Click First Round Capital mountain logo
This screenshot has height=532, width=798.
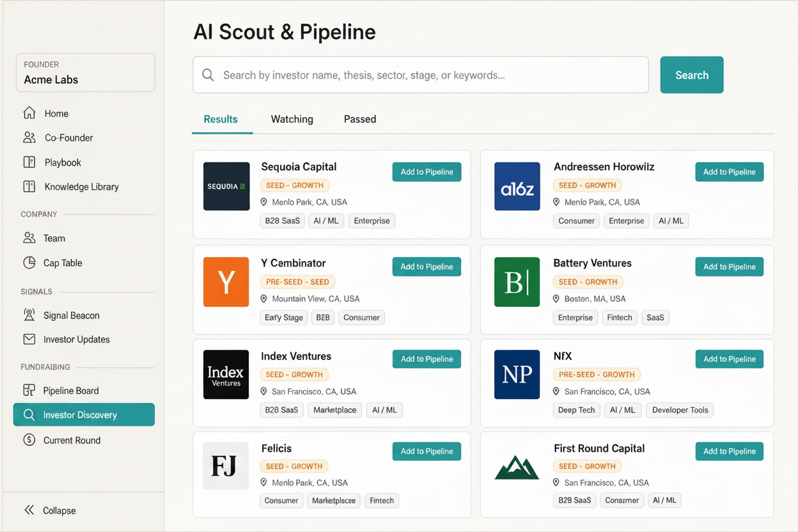click(517, 467)
